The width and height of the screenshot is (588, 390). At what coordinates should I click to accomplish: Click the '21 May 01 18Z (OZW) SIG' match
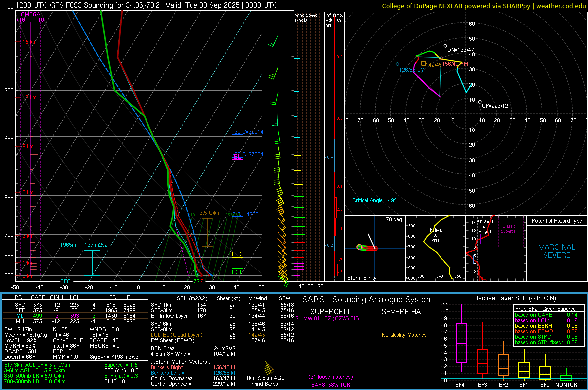pyautogui.click(x=327, y=318)
